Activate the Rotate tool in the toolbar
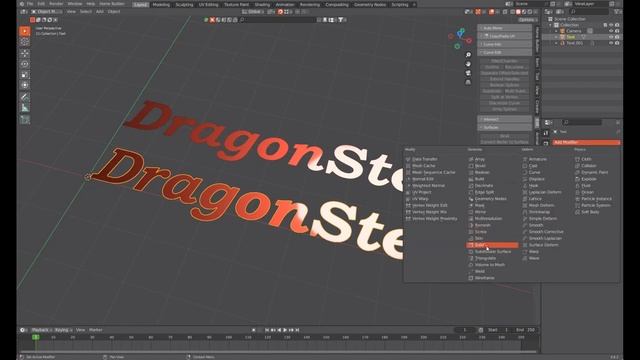This screenshot has width=640, height=360. tap(25, 64)
